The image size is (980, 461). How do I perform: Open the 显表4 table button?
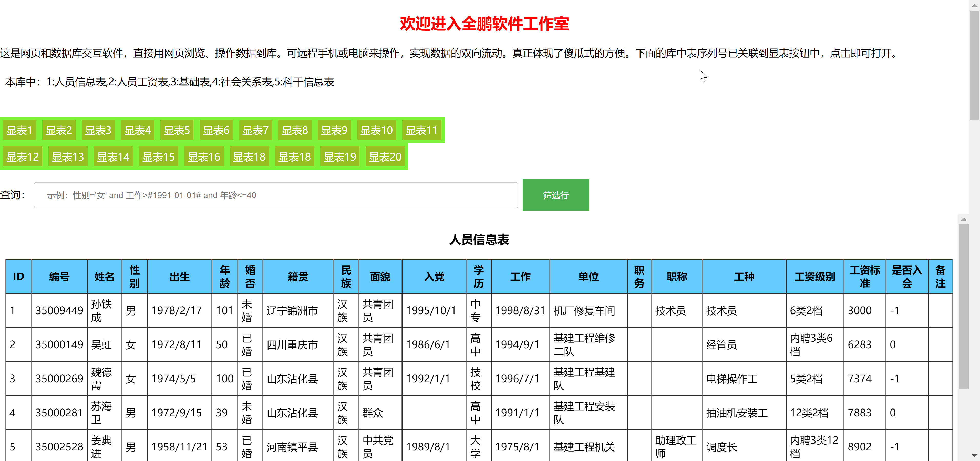[137, 130]
